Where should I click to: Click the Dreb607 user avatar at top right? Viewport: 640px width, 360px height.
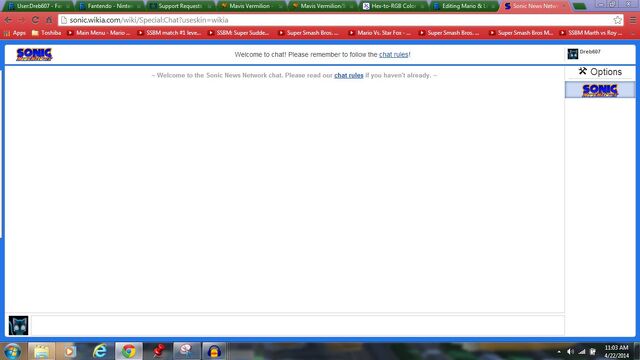pos(573,54)
